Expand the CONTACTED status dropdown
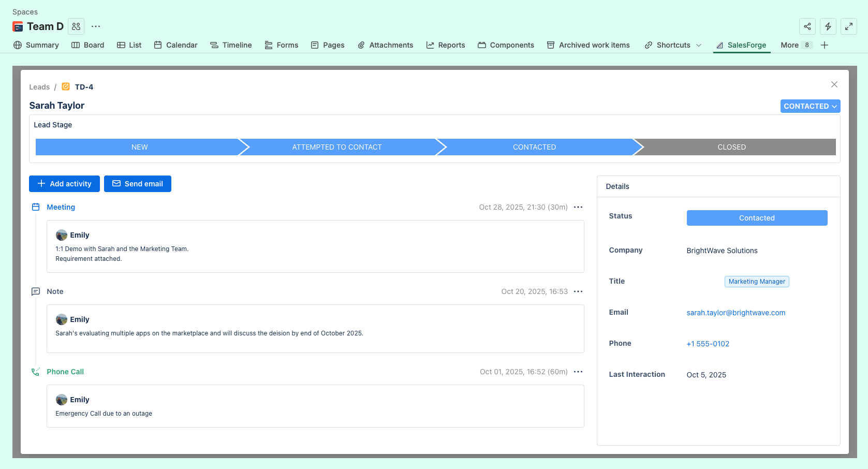 [810, 106]
